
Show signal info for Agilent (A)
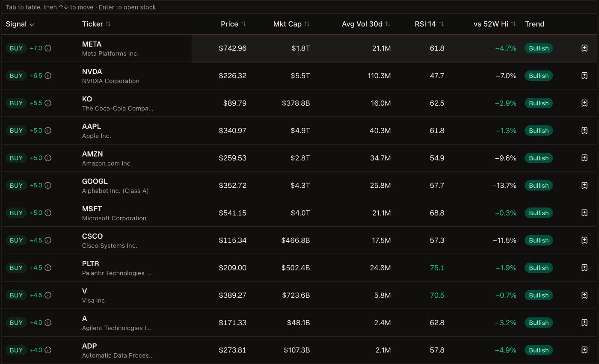tap(48, 323)
